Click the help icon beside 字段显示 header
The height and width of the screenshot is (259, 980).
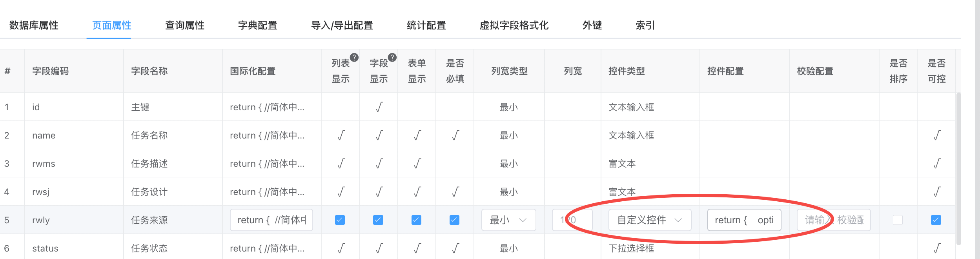click(x=392, y=58)
